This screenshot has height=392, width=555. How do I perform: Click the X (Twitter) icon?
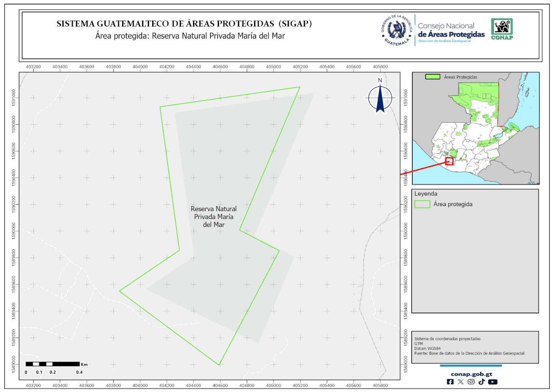(461, 382)
